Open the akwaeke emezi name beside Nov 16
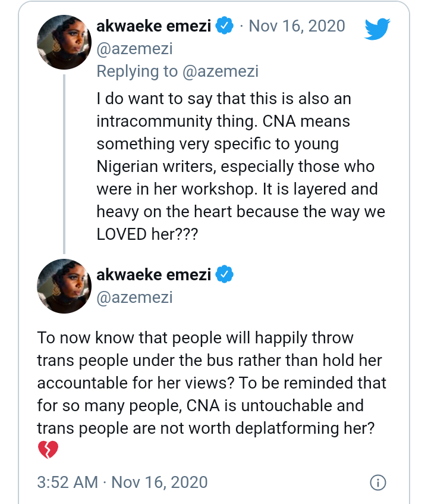Image resolution: width=428 pixels, height=504 pixels. [154, 26]
